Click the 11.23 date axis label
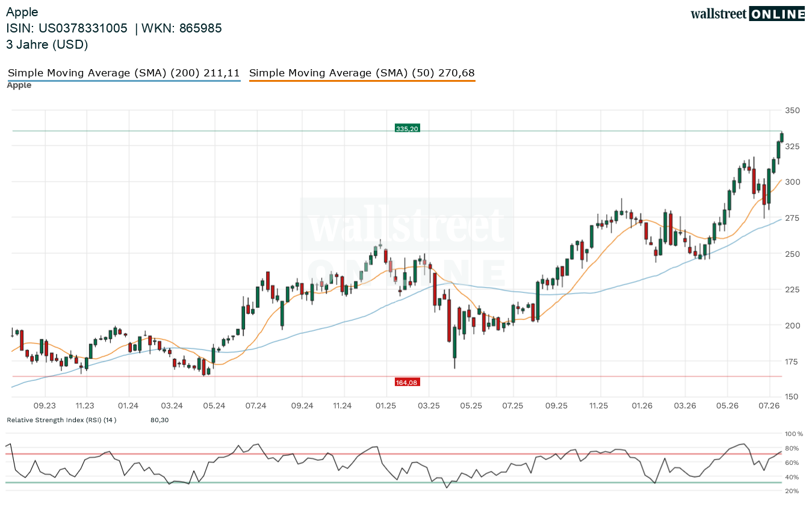Viewport: 812px width, 507px height. click(85, 406)
